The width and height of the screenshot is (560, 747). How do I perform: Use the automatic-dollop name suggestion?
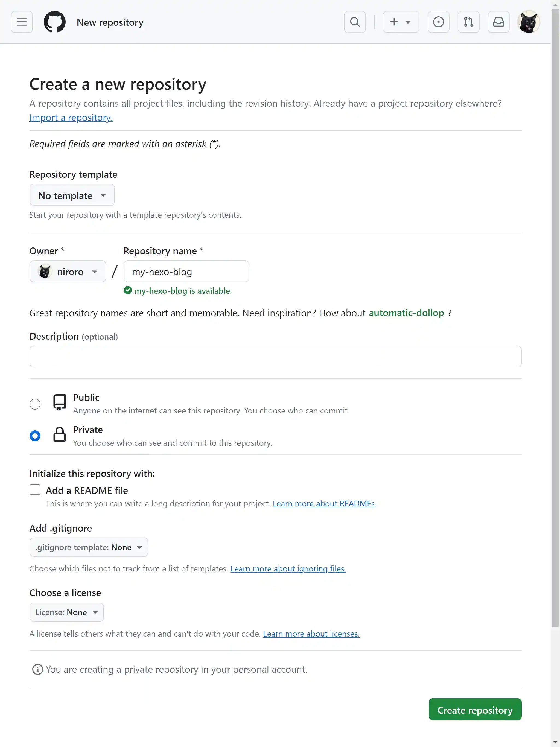(x=406, y=313)
